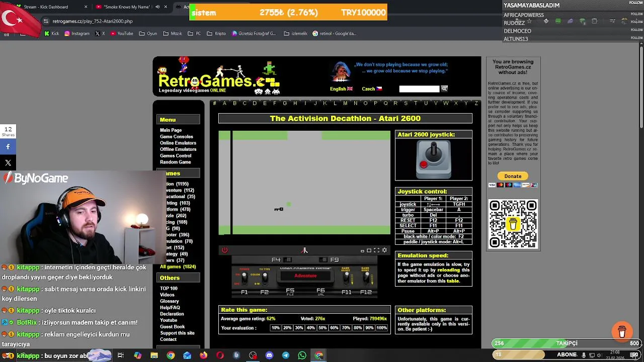Expand the izlemelik bookmarks folder
The width and height of the screenshot is (644, 362).
pyautogui.click(x=295, y=34)
